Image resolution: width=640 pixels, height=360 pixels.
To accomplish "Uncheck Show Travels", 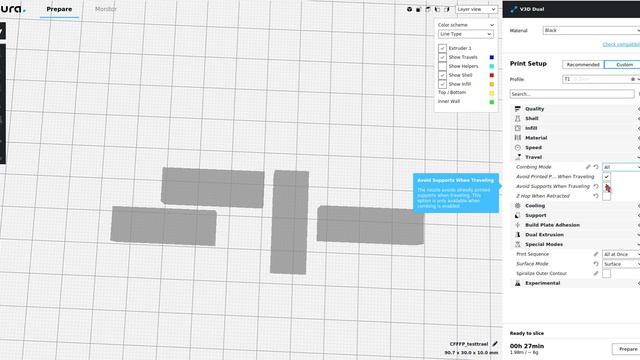I will pos(442,57).
